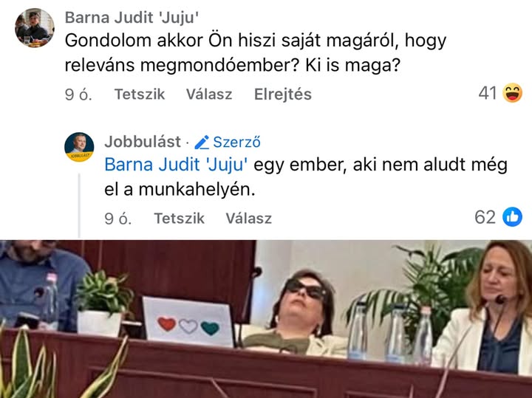Reply to Barna Judit's comment via Válasz
Image resolution: width=532 pixels, height=398 pixels.
click(209, 94)
